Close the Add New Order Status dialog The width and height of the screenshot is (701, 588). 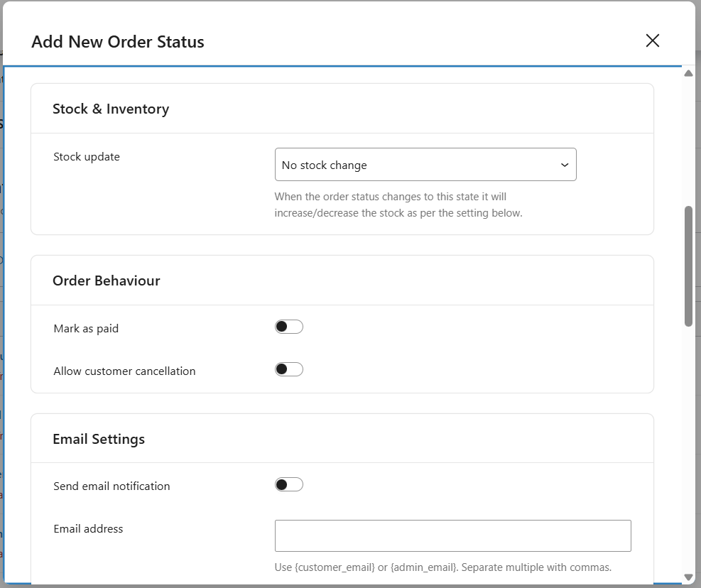pos(652,40)
